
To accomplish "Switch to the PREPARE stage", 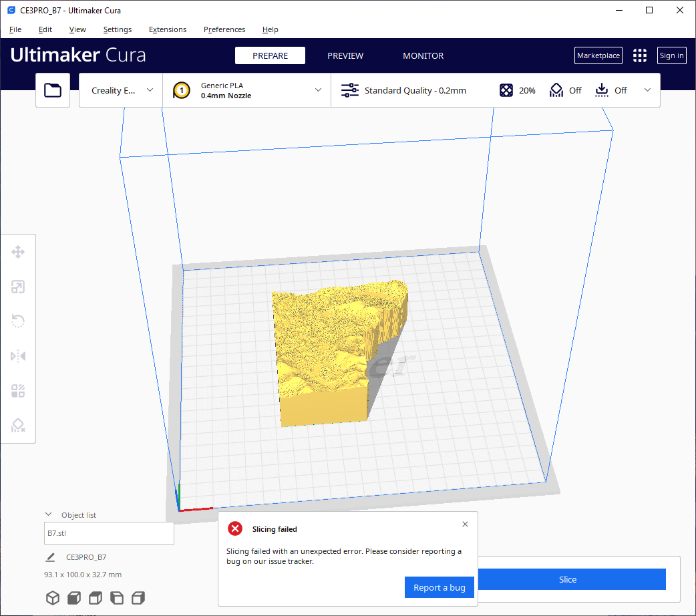I will 270,55.
